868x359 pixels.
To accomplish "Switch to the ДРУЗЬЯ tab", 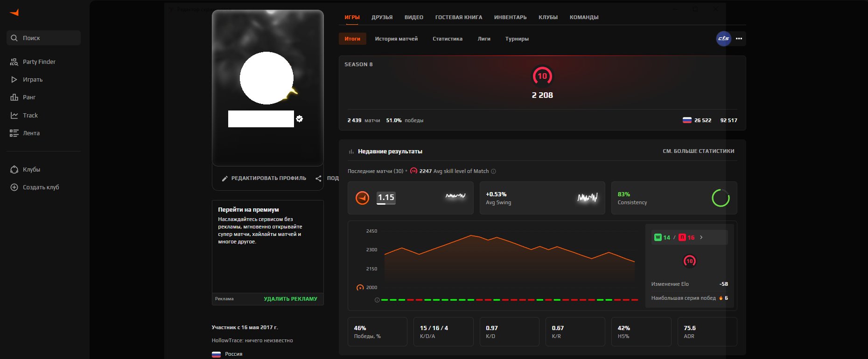I will [382, 17].
